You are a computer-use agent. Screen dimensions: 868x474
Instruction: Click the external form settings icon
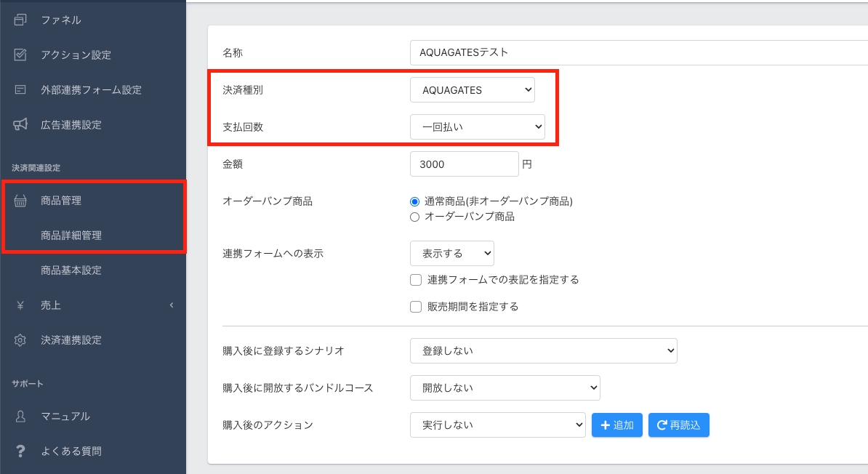coord(20,89)
